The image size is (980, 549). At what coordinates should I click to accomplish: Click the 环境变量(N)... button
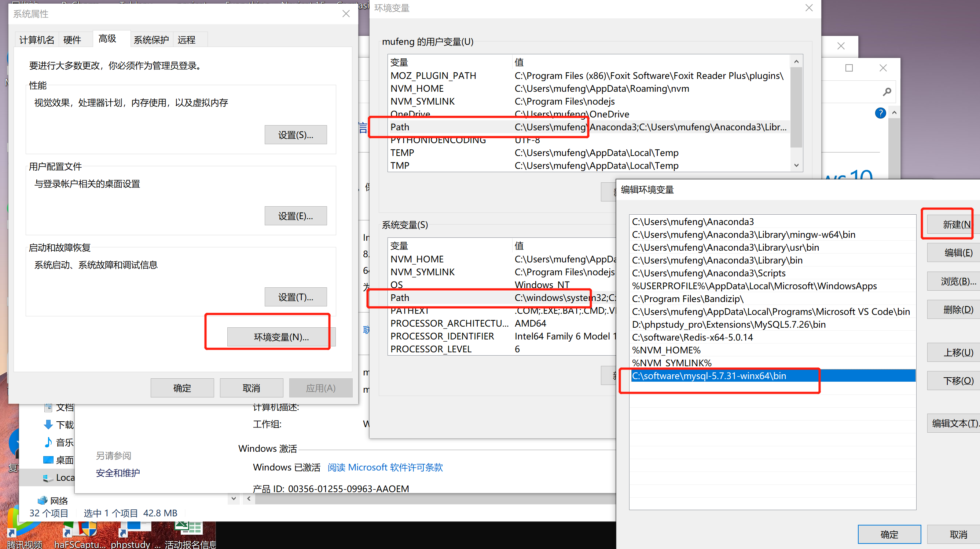pyautogui.click(x=281, y=337)
